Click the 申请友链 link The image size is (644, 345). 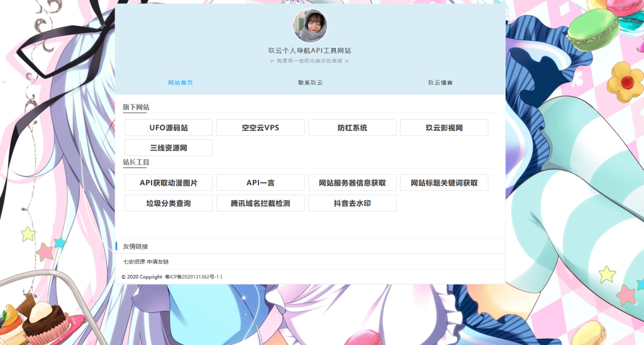[158, 261]
